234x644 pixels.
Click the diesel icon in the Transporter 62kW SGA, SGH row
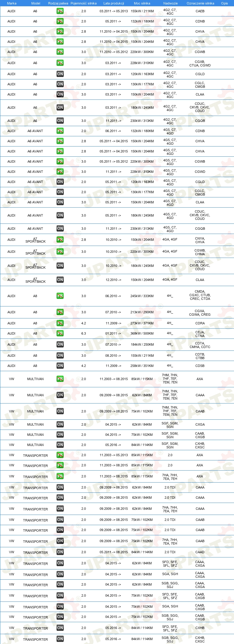[60, 574]
